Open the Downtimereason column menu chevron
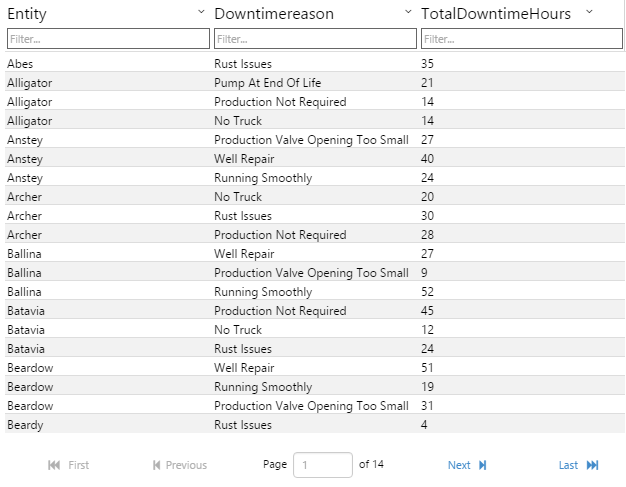The width and height of the screenshot is (626, 487). click(x=408, y=12)
